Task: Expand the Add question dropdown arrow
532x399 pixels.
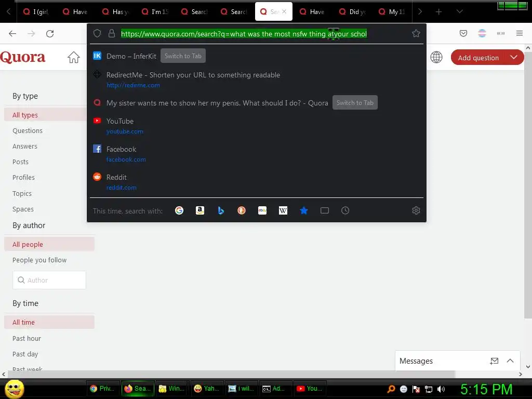Action: click(514, 57)
